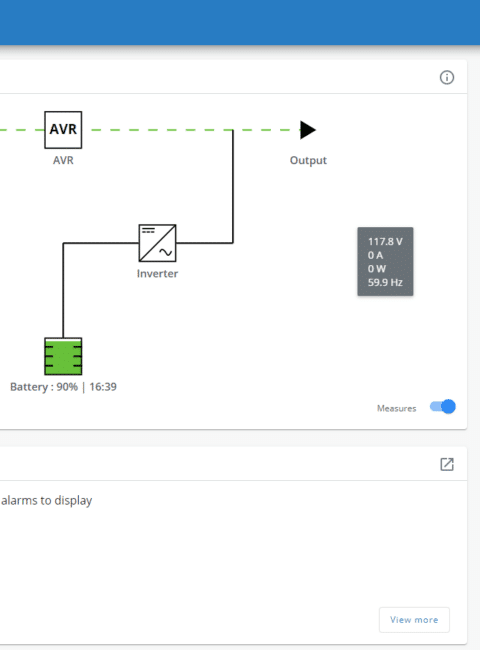Click the output measurements box showing 117.8 V
The image size is (480, 650).
(x=385, y=262)
